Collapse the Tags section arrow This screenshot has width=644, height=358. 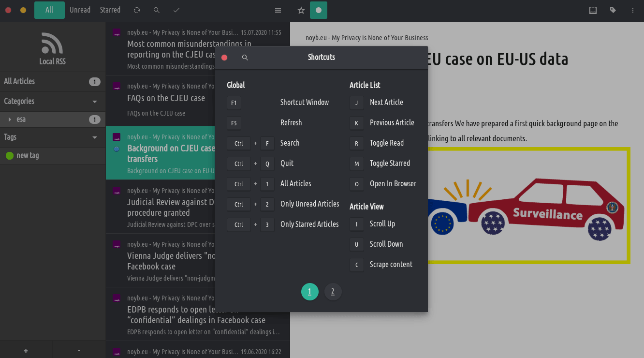click(x=95, y=137)
